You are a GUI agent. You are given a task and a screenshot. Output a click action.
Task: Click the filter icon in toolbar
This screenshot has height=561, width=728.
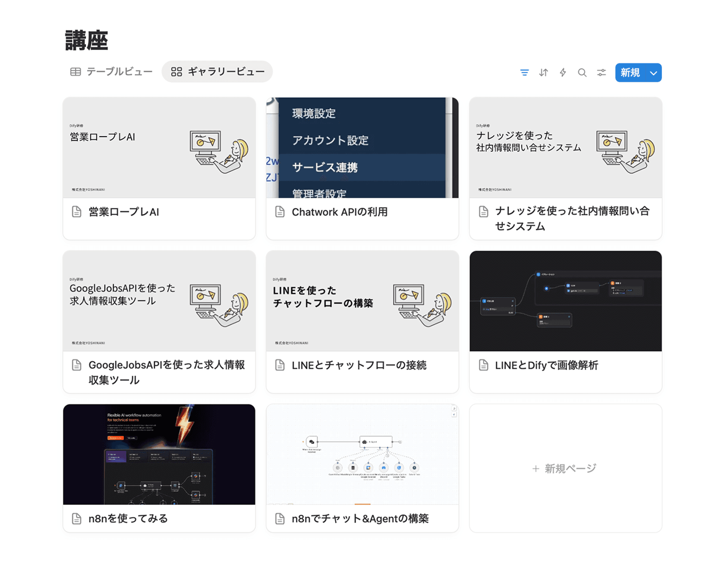click(x=524, y=73)
